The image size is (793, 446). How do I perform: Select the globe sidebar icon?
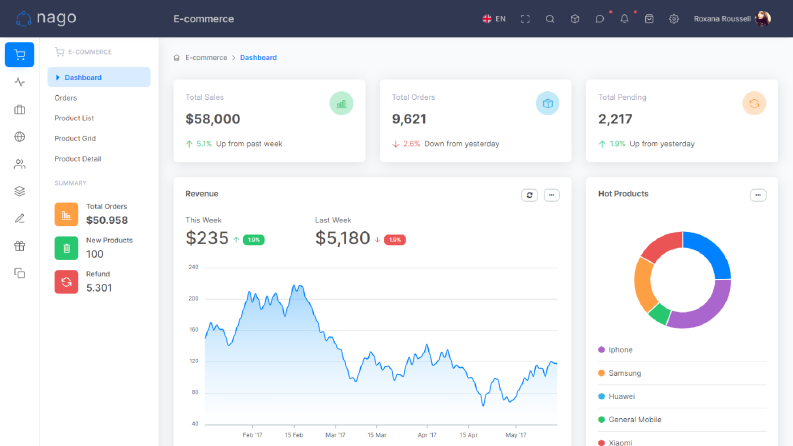point(20,137)
